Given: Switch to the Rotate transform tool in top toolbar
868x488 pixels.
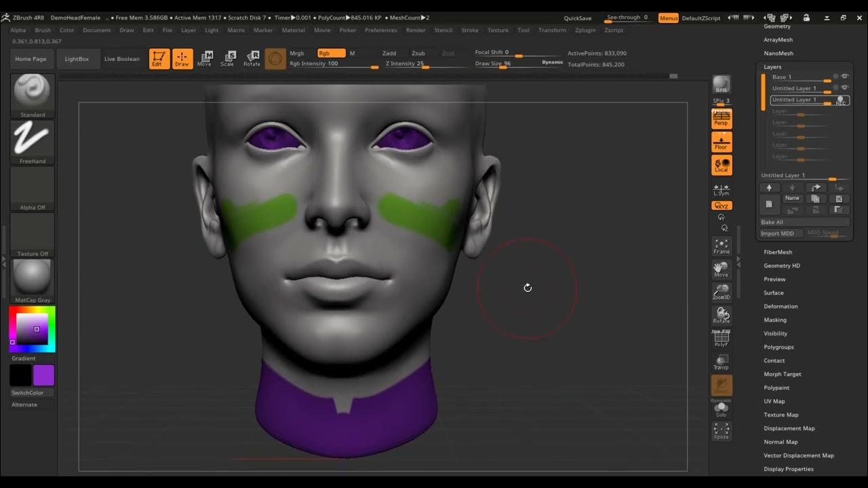Looking at the screenshot, I should pyautogui.click(x=252, y=59).
